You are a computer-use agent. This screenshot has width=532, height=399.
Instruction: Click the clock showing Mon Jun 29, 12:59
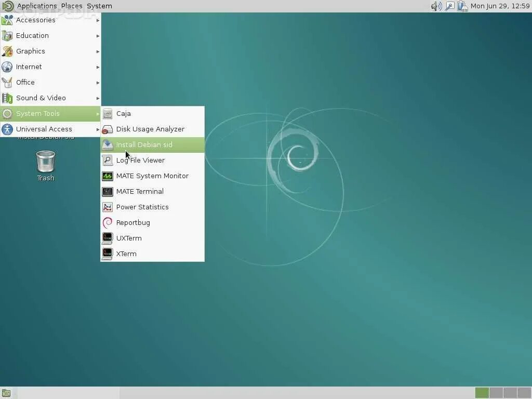500,6
